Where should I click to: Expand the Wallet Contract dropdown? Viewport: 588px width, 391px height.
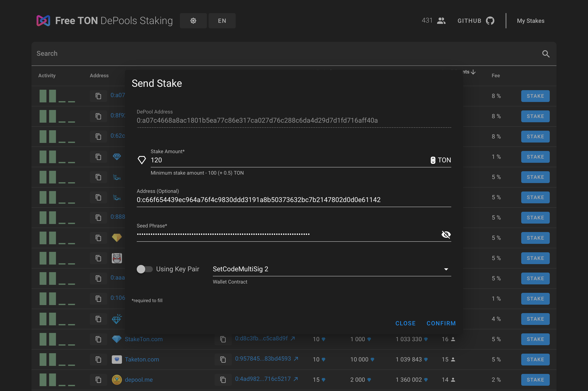point(332,269)
